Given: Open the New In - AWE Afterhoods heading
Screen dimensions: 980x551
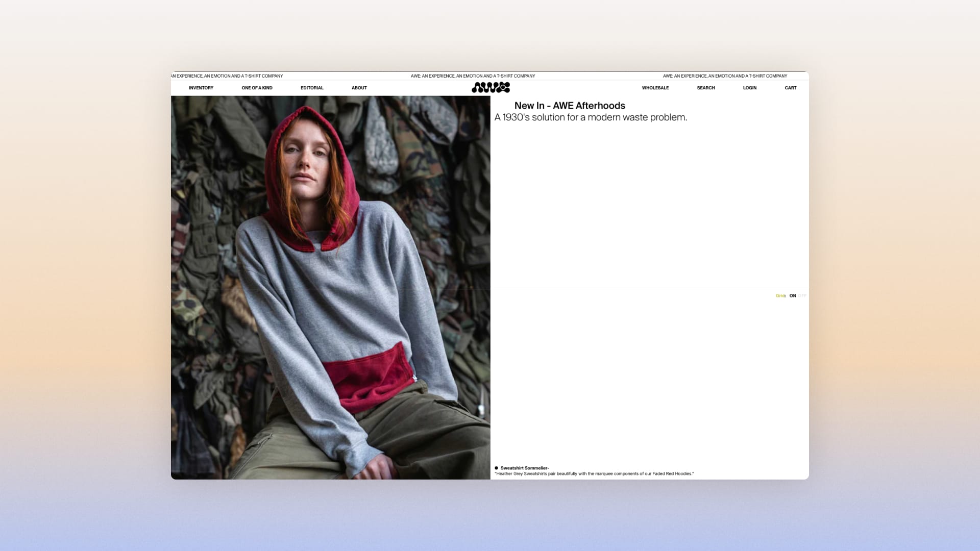Looking at the screenshot, I should [x=570, y=106].
